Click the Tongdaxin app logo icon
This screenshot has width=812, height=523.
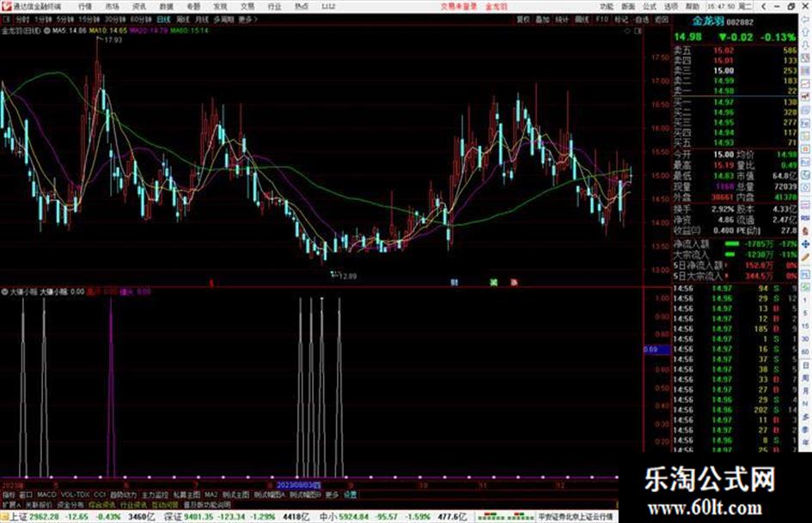6,6
